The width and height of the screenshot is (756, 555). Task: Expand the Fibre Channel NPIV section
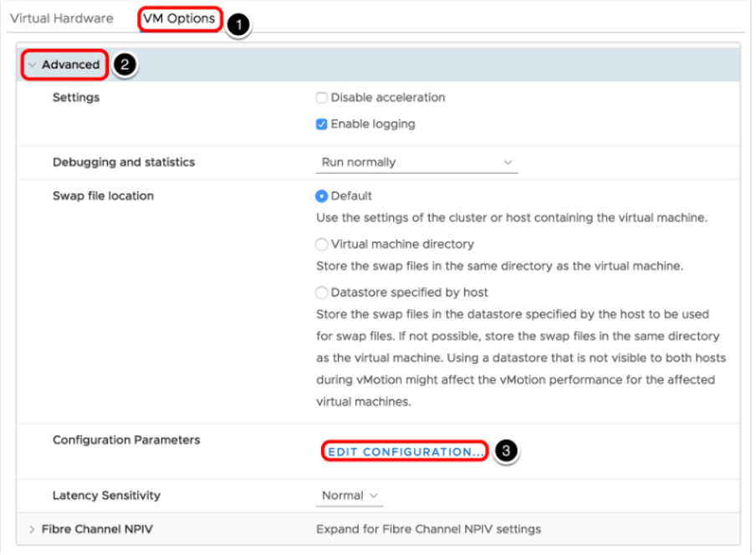coord(32,529)
